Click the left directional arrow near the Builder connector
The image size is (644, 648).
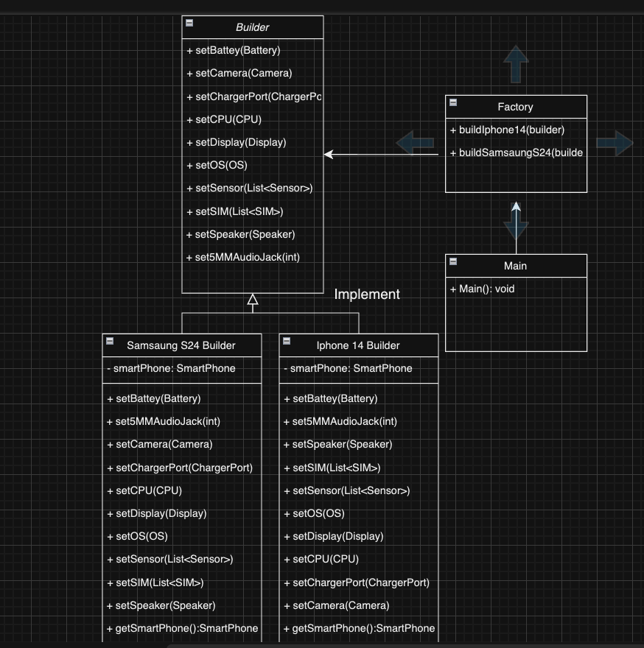point(416,144)
